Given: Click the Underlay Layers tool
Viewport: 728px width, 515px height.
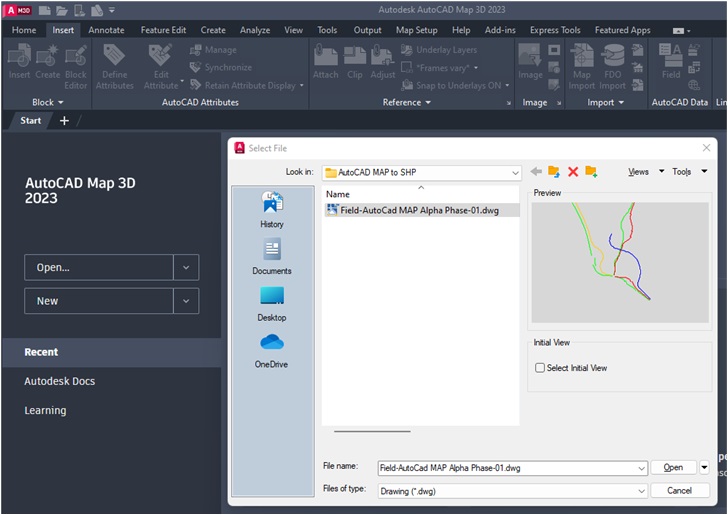Looking at the screenshot, I should [x=439, y=50].
